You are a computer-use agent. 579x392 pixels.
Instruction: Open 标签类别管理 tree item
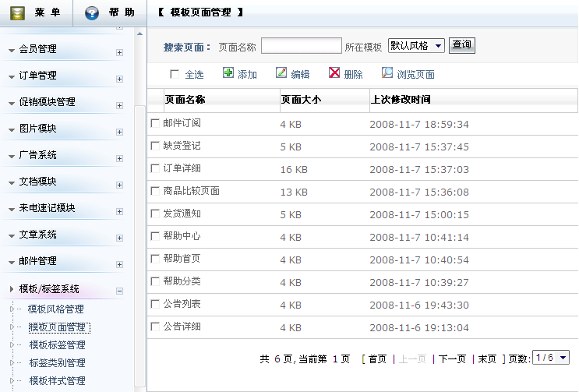(57, 363)
